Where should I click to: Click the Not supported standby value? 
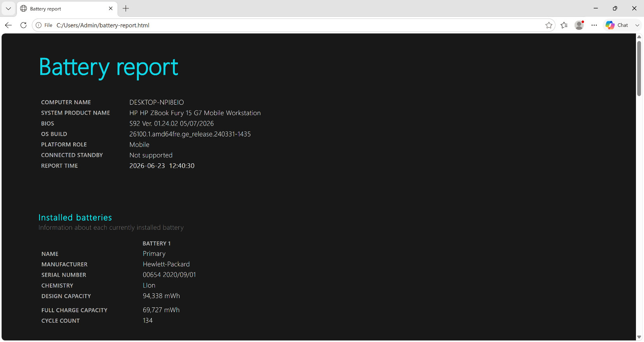pyautogui.click(x=151, y=155)
